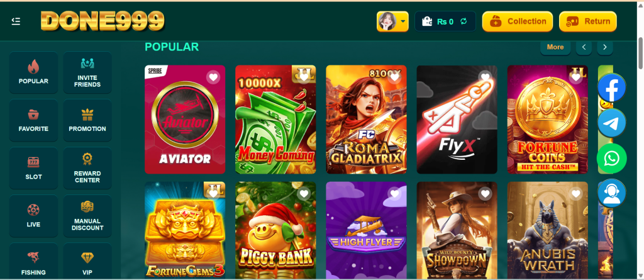Click the Collection button
Screen dimensions: 644x280
(x=518, y=21)
